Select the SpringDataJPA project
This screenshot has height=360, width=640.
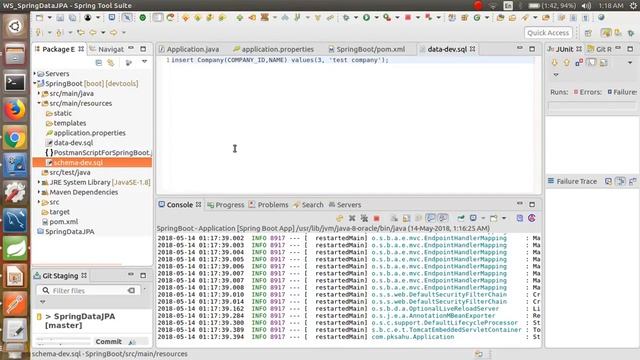(x=69, y=231)
